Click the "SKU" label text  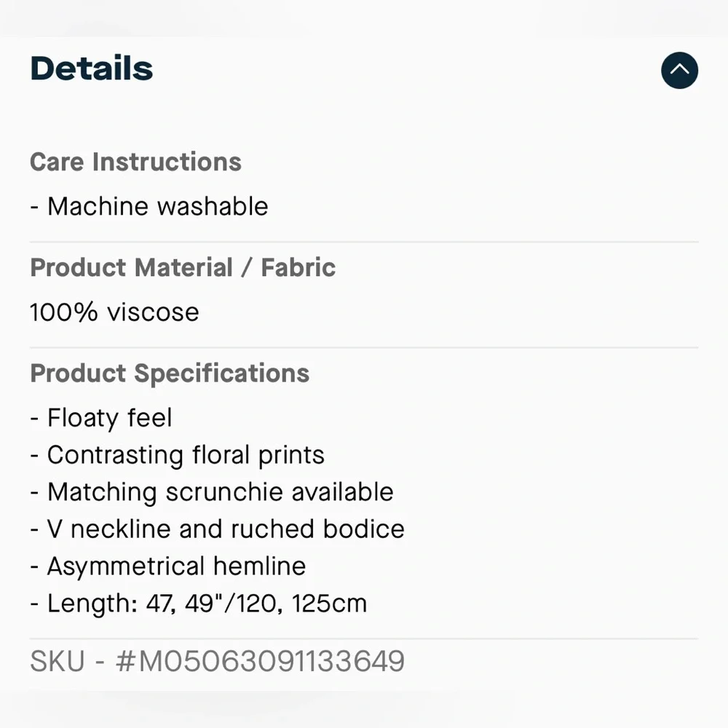(x=57, y=662)
